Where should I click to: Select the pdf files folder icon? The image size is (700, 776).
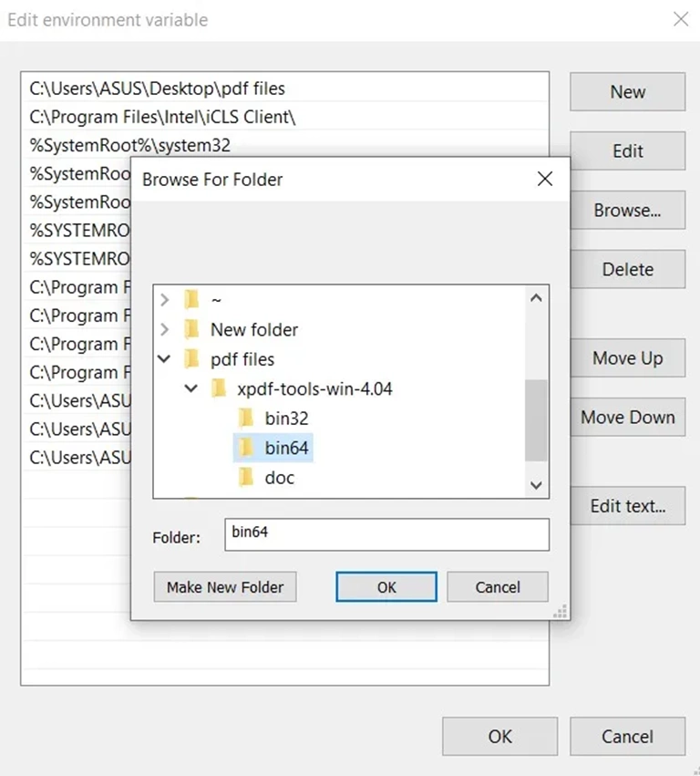(x=191, y=358)
